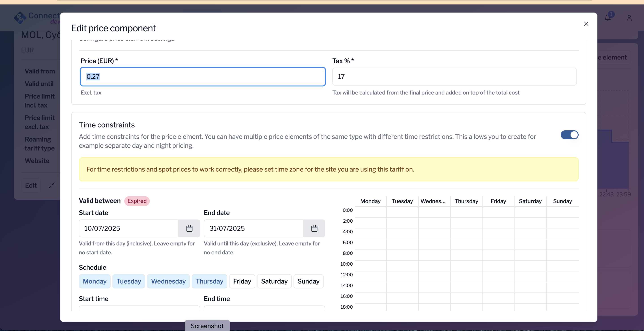
Task: Click the Edit button
Action: click(x=31, y=185)
